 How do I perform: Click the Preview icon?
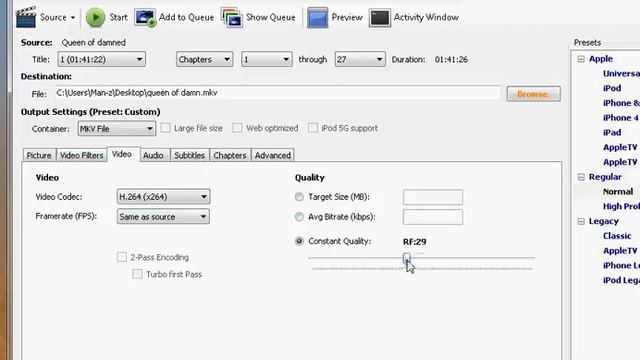318,18
